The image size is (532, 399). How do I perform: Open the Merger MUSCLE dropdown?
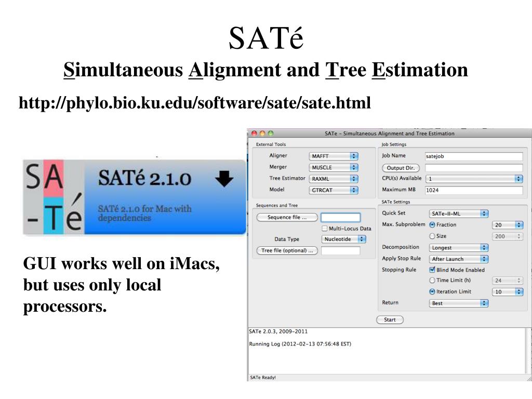[x=334, y=167]
